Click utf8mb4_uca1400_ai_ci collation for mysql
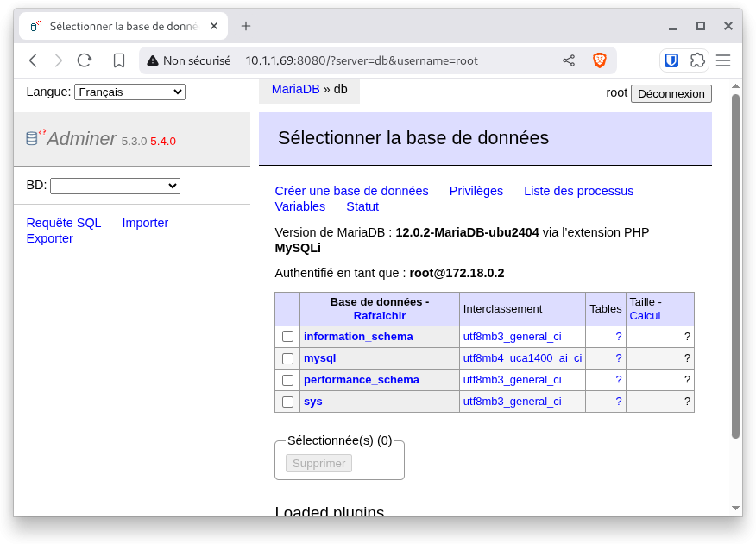 tap(522, 358)
